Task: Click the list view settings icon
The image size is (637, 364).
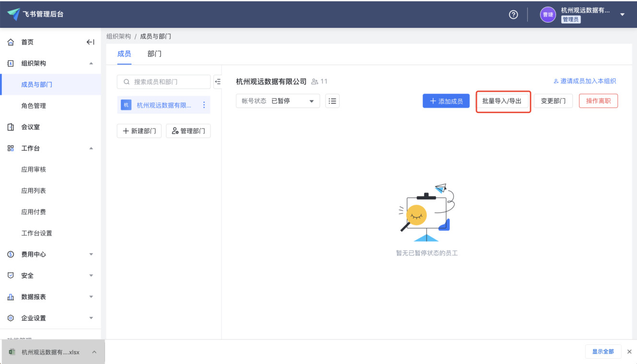Action: (x=332, y=101)
